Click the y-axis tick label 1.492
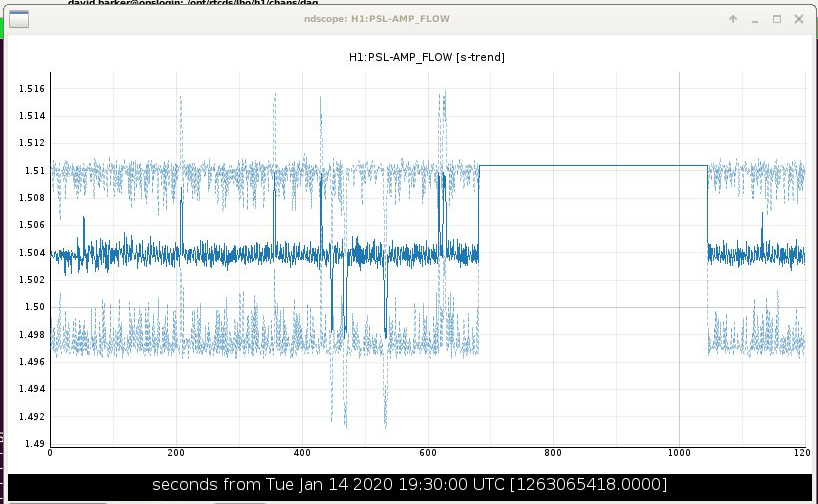Viewport: 818px width, 504px height. (32, 416)
